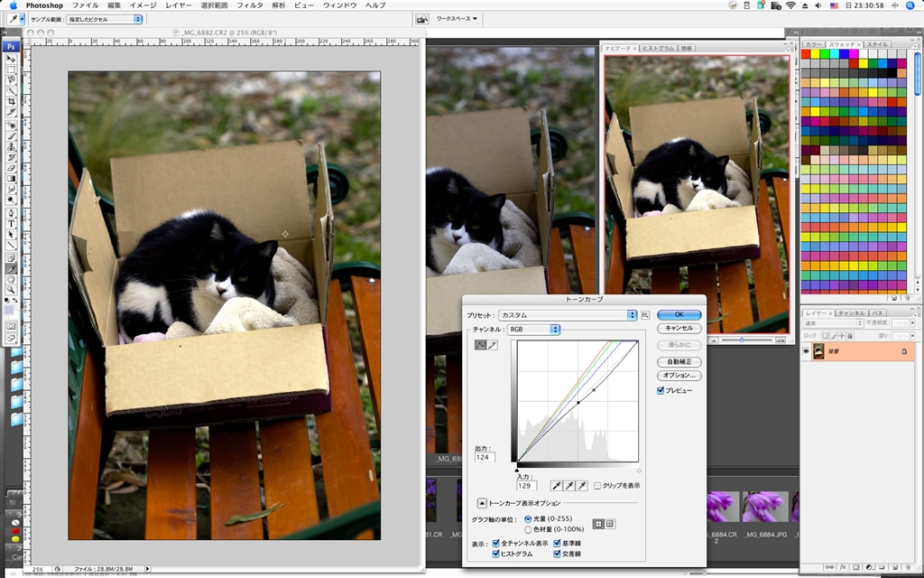Image resolution: width=924 pixels, height=578 pixels.
Task: Click the white point input slider triangle
Action: click(640, 471)
